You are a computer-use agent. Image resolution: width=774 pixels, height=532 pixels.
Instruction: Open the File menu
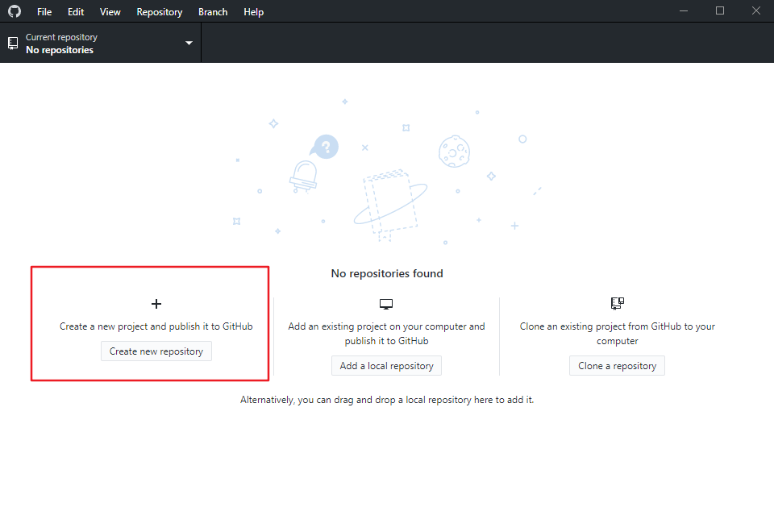coord(44,12)
